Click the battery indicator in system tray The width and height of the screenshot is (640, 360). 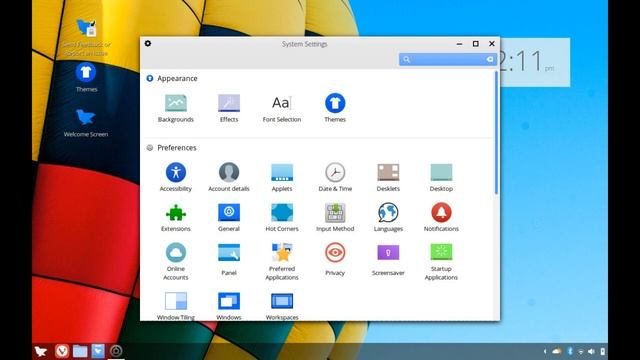[x=602, y=351]
